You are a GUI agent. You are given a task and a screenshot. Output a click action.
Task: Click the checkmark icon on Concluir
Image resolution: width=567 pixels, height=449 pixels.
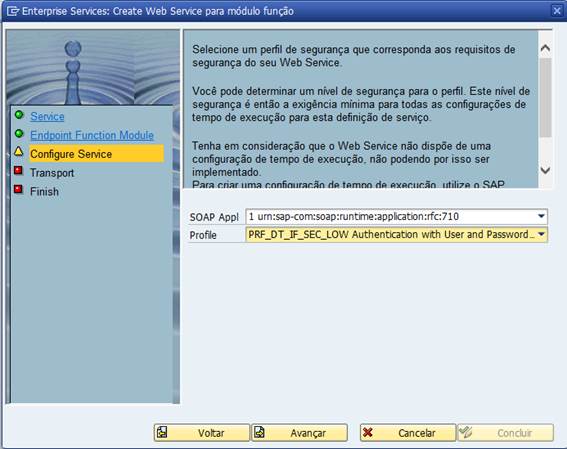pyautogui.click(x=465, y=432)
